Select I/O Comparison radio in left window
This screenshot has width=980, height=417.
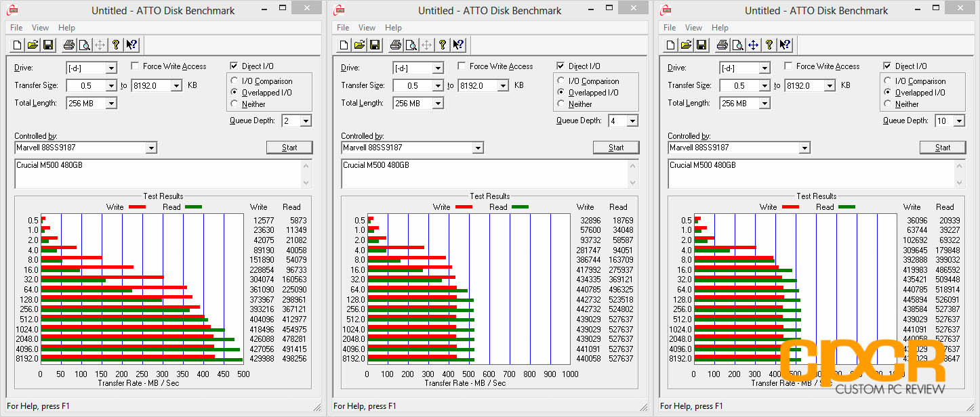coord(234,81)
